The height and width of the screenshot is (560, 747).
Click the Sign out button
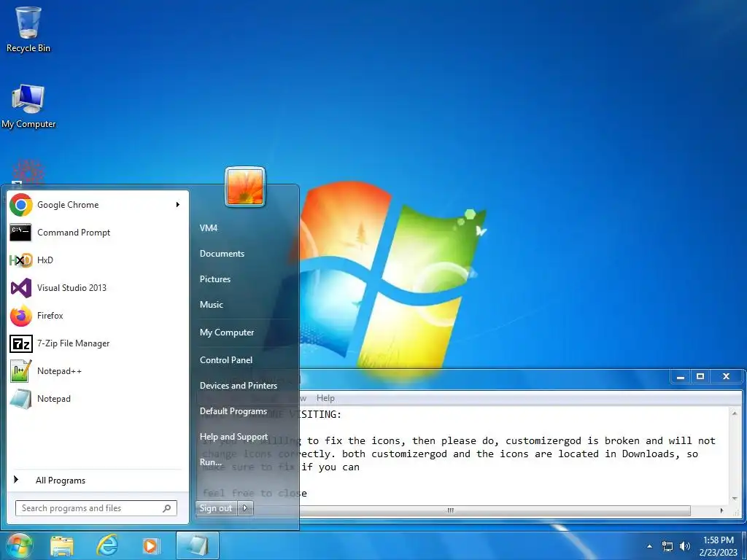coord(216,508)
